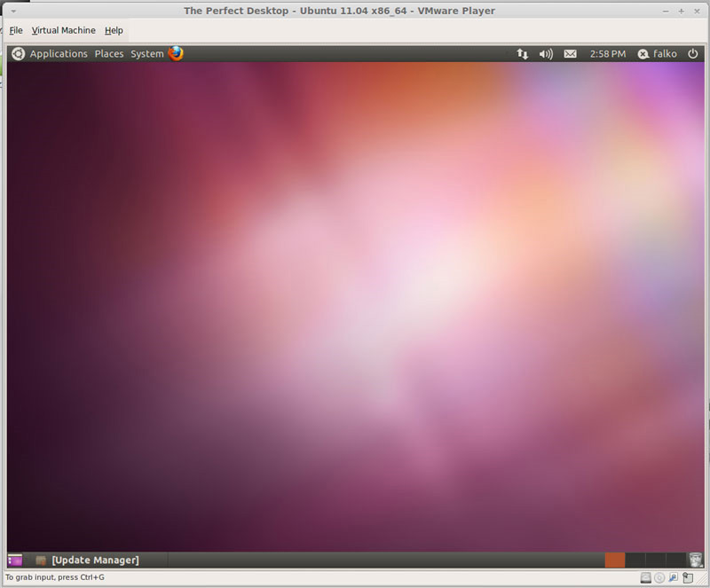The width and height of the screenshot is (710, 588).
Task: Open the Trash icon in bottom panel
Action: click(x=696, y=560)
